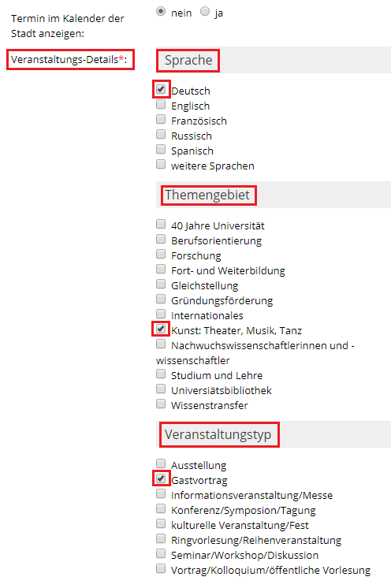Check the Spanisch checkbox
Viewport: 391px width, 588px height.
click(161, 149)
